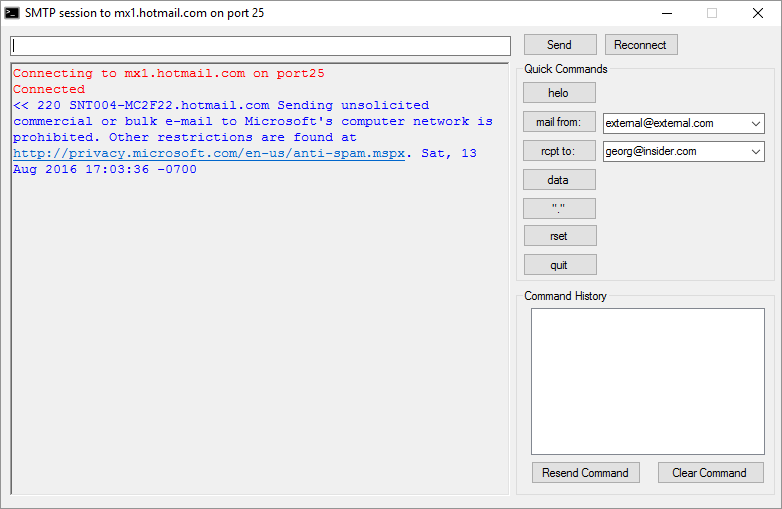The width and height of the screenshot is (782, 509).
Task: Minimize the SMTP session window
Action: point(667,13)
